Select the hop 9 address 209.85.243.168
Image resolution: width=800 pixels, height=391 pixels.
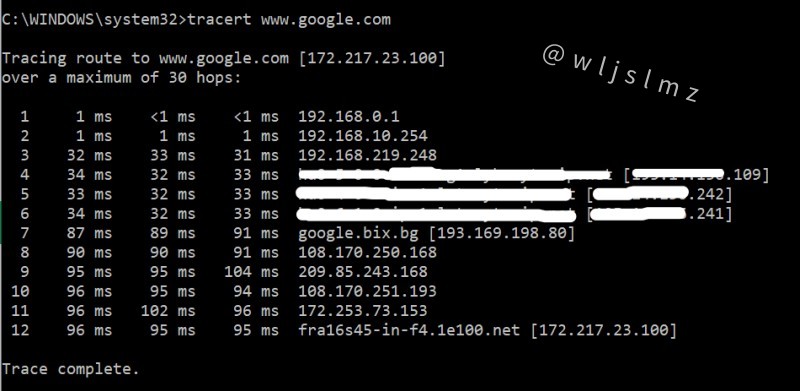[x=363, y=272]
